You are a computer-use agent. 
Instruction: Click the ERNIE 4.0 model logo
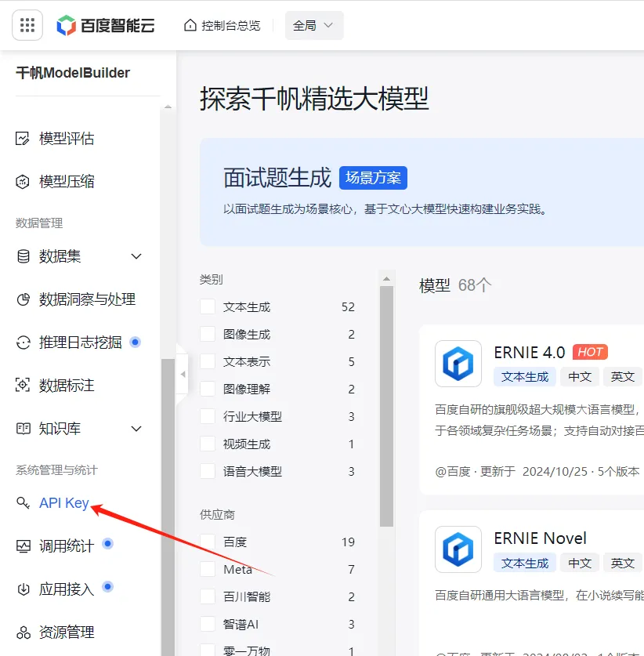click(458, 363)
